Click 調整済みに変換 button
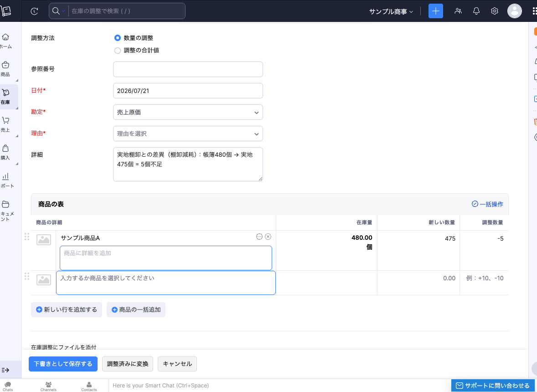Viewport: 537px width, 392px height. coord(128,364)
